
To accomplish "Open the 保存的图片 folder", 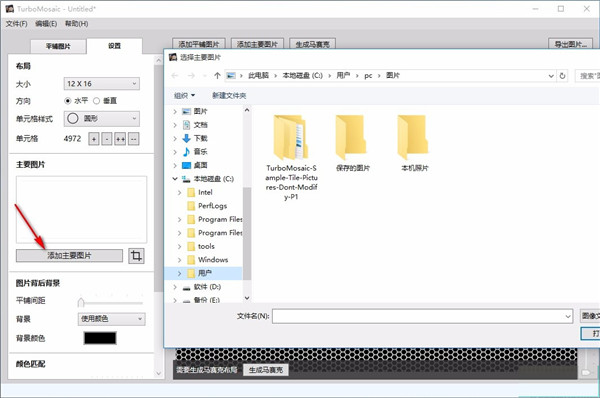I will click(352, 143).
